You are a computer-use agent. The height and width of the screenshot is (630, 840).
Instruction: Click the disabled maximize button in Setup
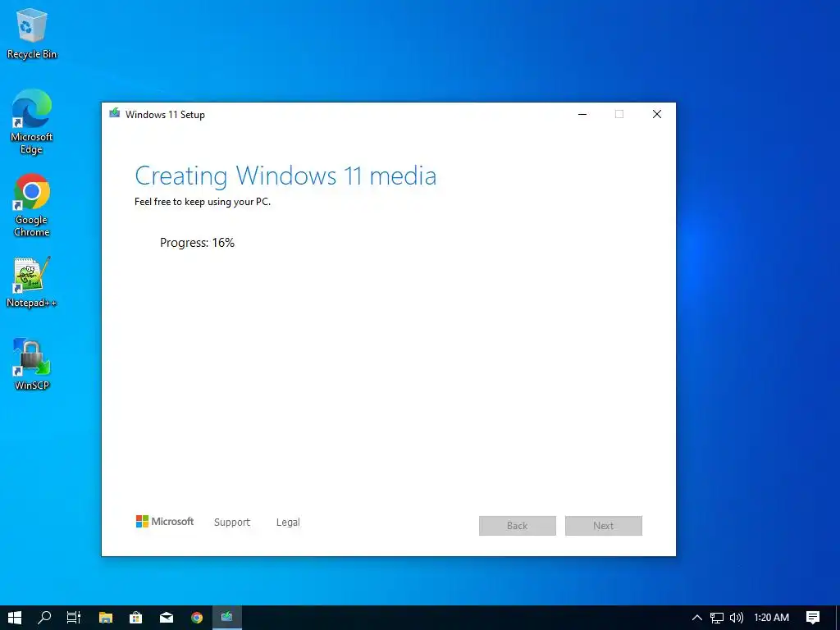tap(619, 114)
